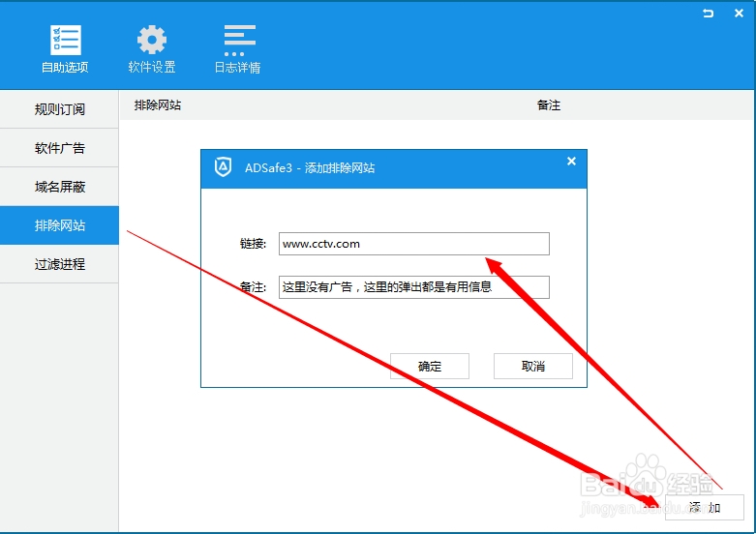This screenshot has width=756, height=534.
Task: Open 日志详情 log icon
Action: tap(239, 41)
